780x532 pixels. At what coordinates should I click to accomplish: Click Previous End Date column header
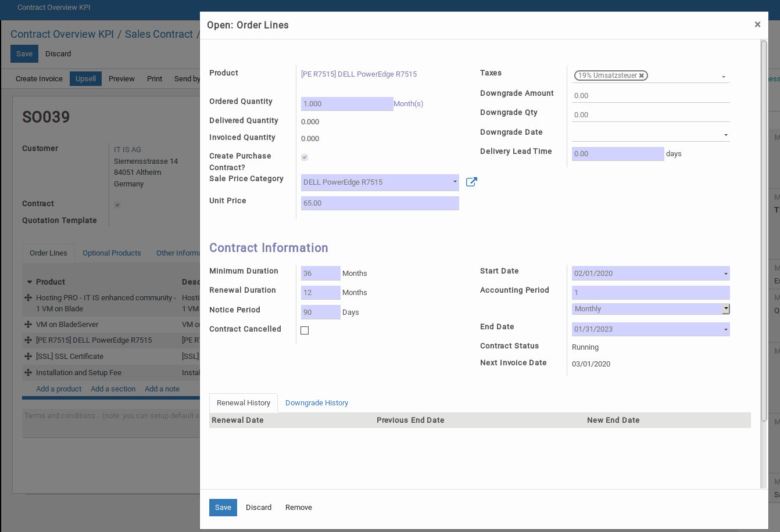410,420
